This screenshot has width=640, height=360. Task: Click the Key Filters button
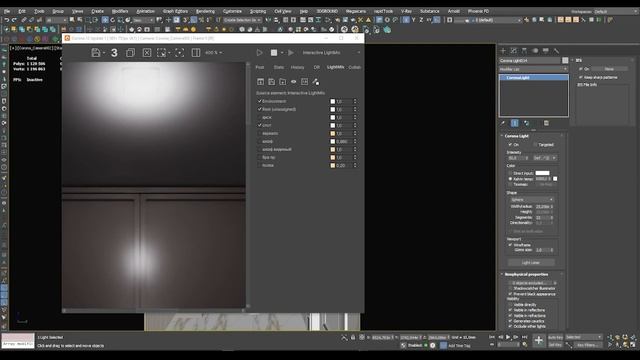(x=587, y=345)
